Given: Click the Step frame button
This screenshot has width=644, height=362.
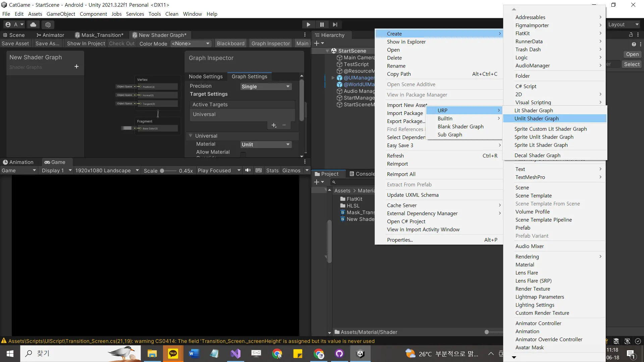Looking at the screenshot, I should click(335, 24).
